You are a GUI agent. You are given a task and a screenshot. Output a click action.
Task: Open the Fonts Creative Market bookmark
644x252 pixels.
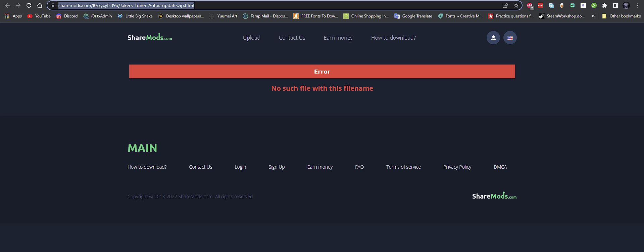[x=460, y=16]
